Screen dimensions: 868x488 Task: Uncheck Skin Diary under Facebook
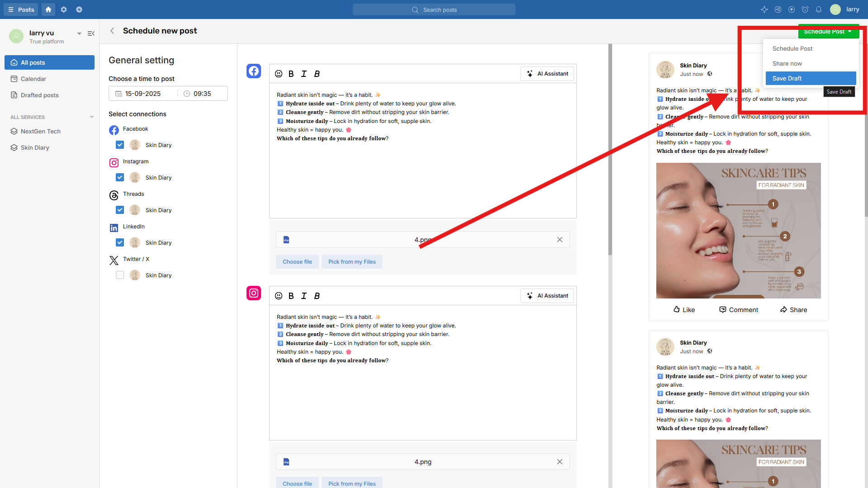tap(120, 145)
